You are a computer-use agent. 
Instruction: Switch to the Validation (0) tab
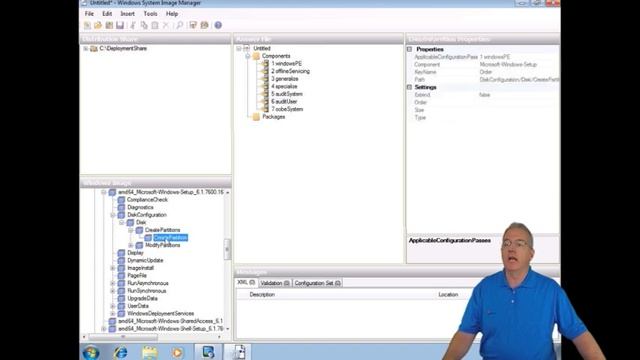coord(275,283)
